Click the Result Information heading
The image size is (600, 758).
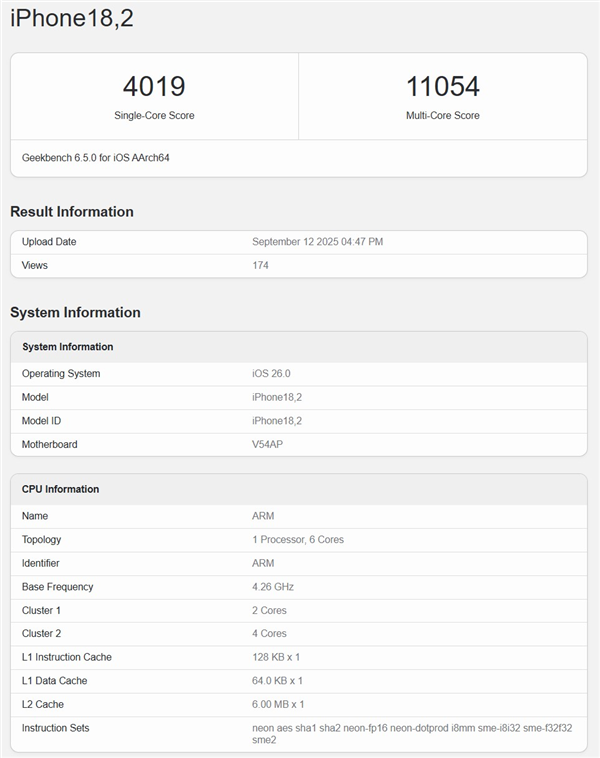click(72, 212)
